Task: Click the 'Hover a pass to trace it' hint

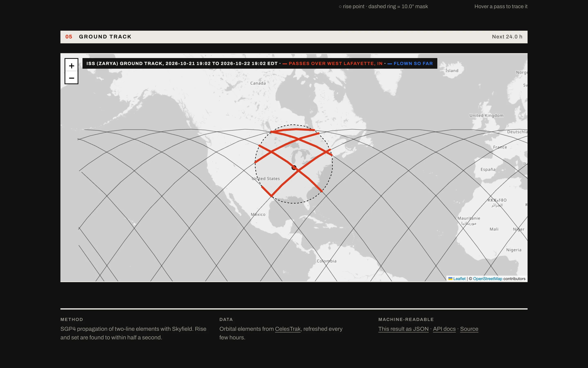Action: click(501, 7)
